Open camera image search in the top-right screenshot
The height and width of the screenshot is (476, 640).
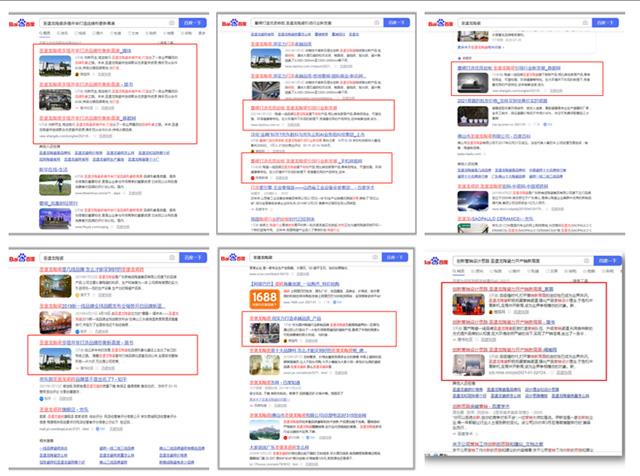click(585, 23)
